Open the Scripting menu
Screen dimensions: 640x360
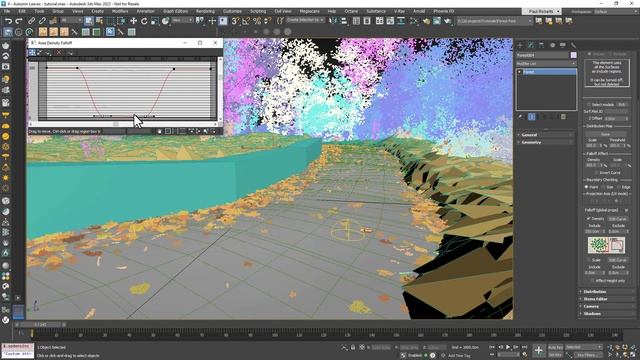tap(258, 11)
